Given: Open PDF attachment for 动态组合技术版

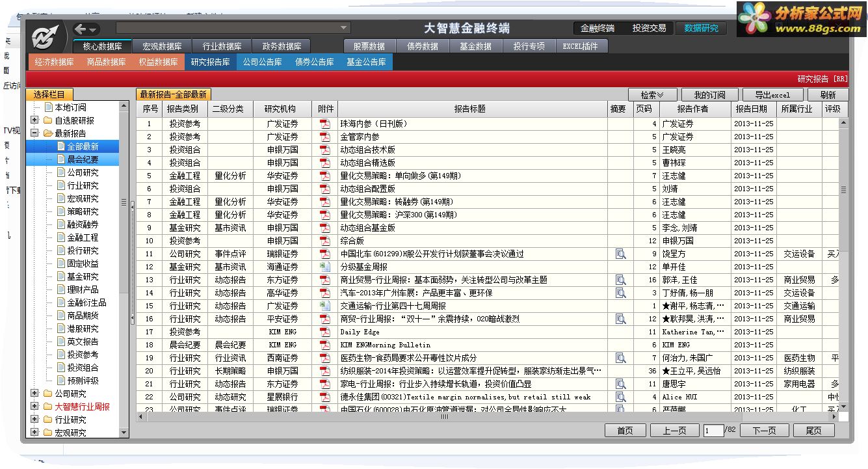Looking at the screenshot, I should pyautogui.click(x=324, y=150).
